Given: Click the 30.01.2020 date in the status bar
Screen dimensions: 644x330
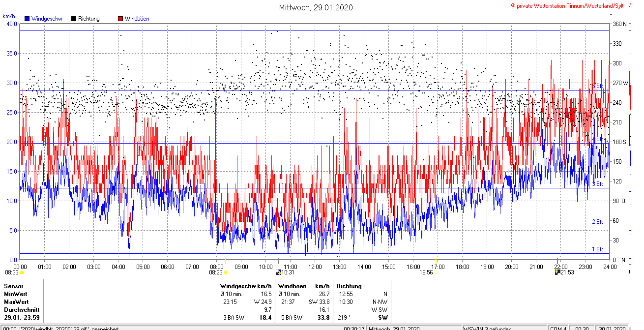Looking at the screenshot, I should (612, 328).
